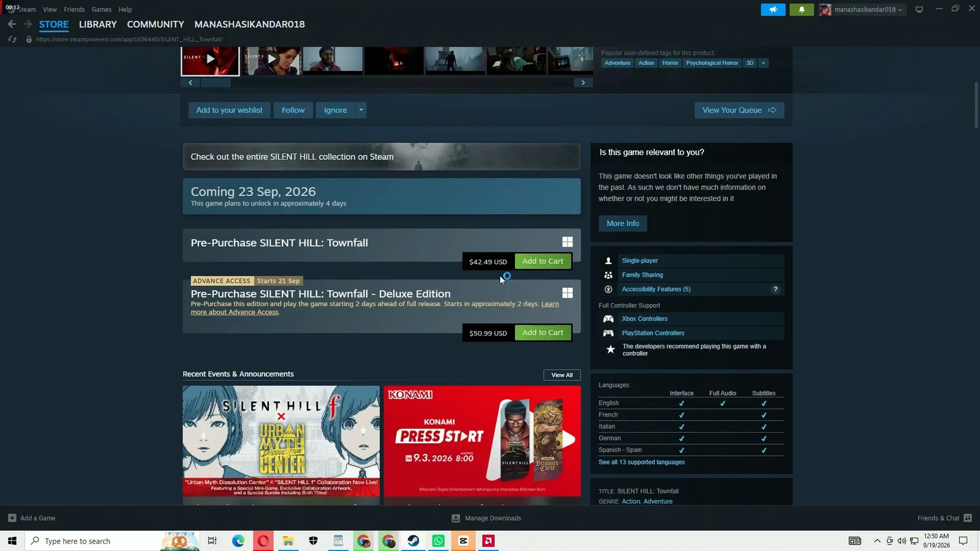This screenshot has width=980, height=551.
Task: Click the Family Sharing icon
Action: click(x=608, y=275)
